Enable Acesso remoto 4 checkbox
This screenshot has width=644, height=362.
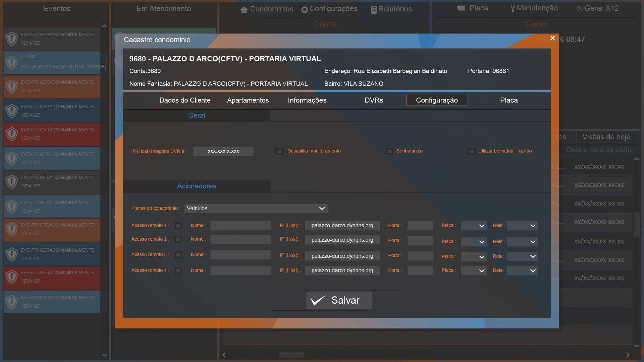click(178, 270)
